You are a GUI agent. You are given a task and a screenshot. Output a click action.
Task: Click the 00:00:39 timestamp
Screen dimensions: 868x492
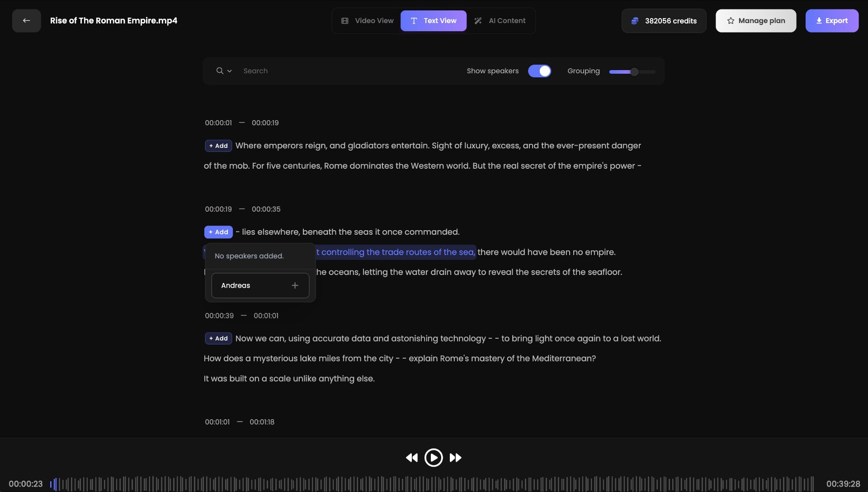pyautogui.click(x=219, y=316)
